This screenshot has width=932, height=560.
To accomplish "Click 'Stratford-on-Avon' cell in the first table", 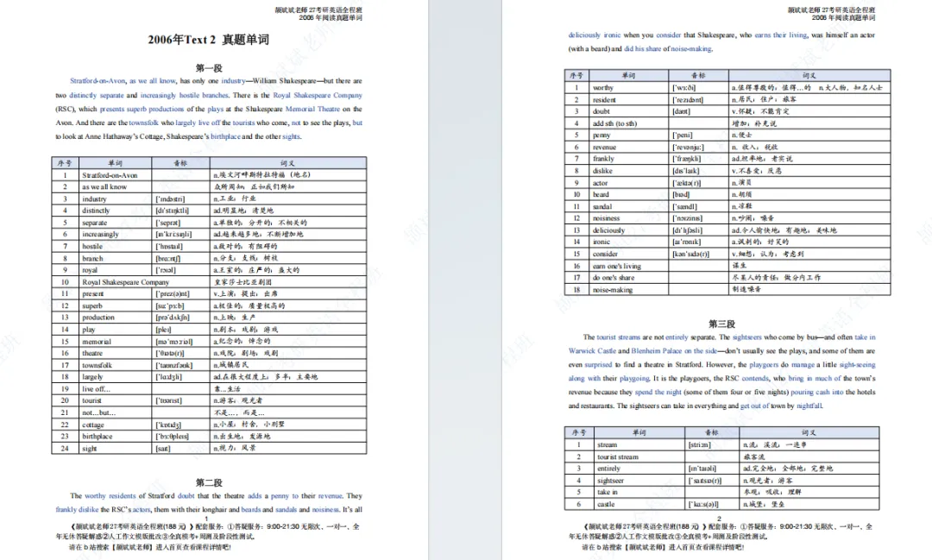I will tap(116, 175).
